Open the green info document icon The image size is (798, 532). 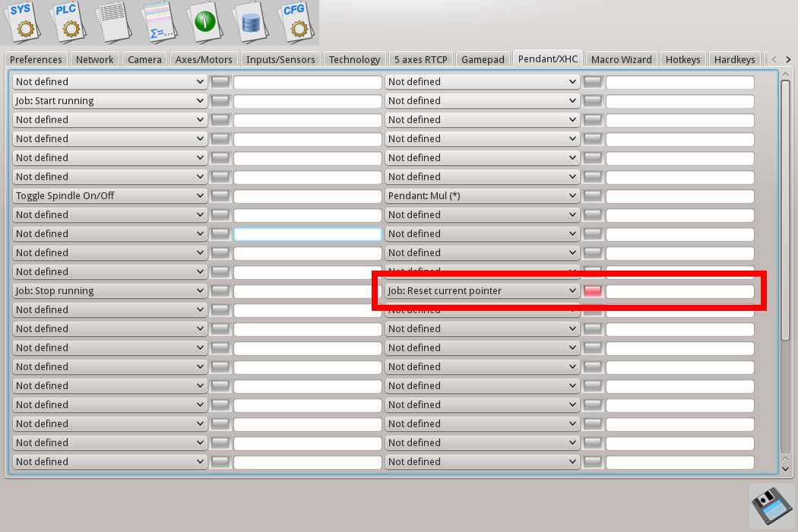coord(205,22)
